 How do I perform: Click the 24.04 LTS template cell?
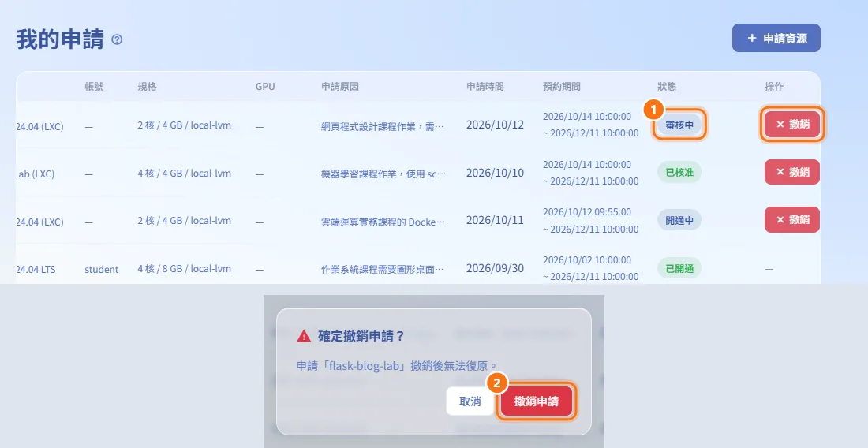[x=36, y=270]
